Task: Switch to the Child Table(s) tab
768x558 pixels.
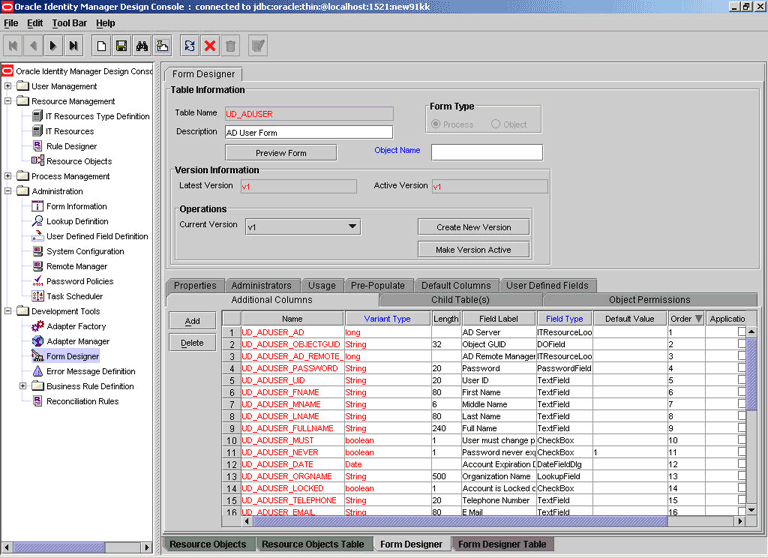Action: point(460,300)
